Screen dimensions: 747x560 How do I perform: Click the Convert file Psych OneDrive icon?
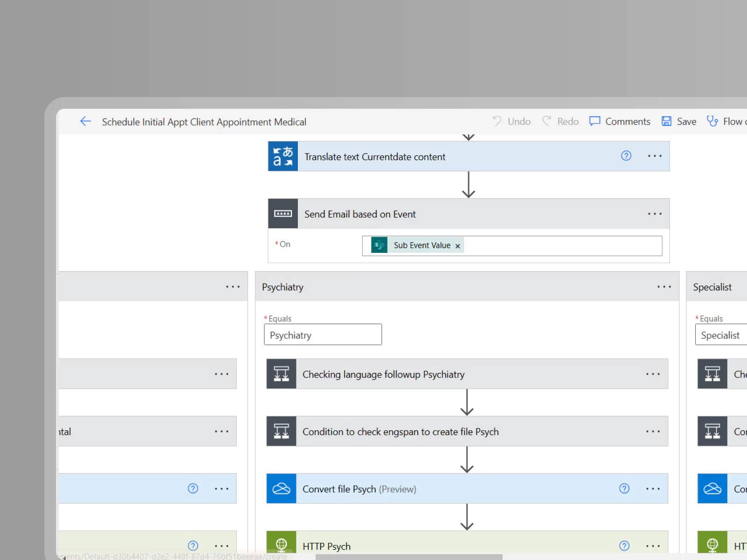tap(281, 489)
